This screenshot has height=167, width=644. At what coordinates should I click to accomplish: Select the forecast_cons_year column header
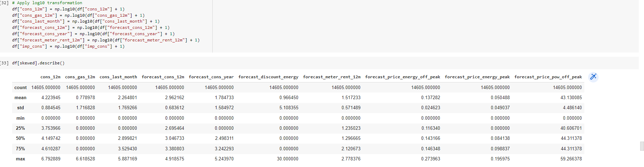[x=211, y=77]
